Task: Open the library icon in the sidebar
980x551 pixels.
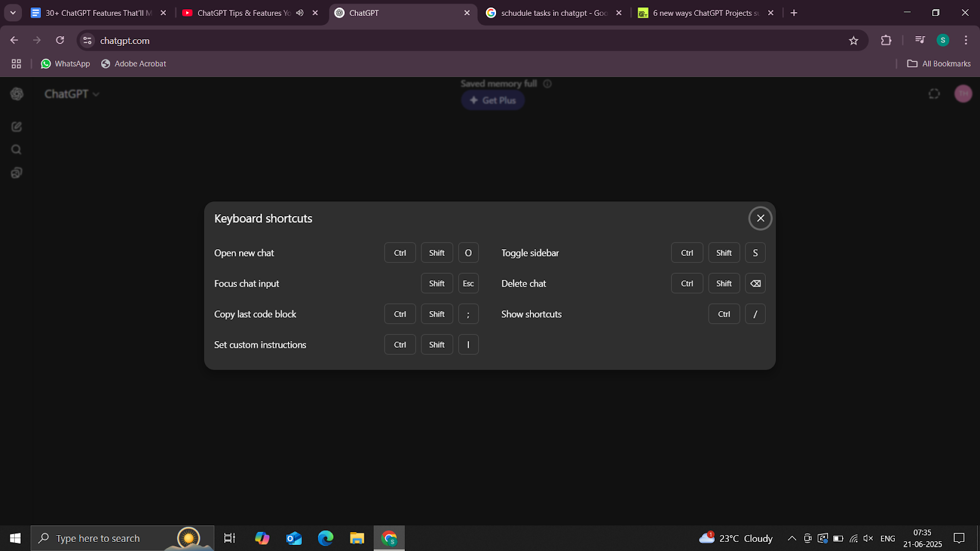Action: click(17, 173)
